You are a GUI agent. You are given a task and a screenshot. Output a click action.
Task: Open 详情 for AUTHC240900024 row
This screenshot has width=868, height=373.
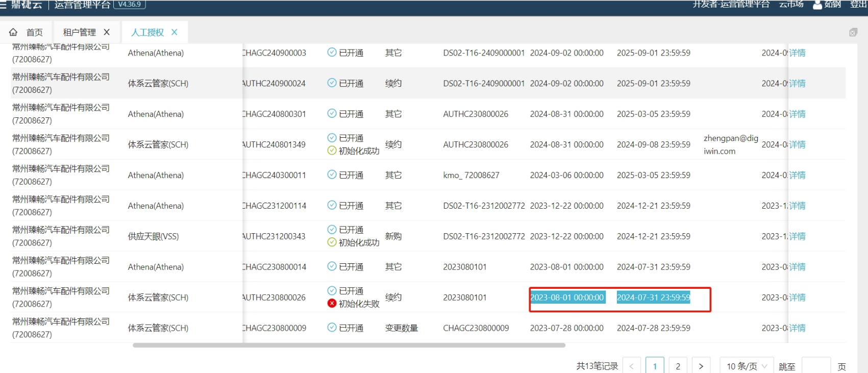[797, 83]
